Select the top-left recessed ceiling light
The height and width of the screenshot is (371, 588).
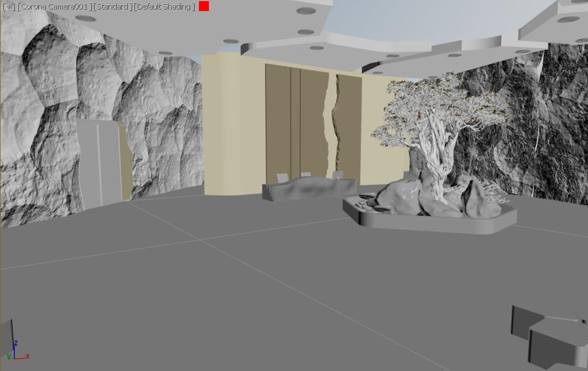85,18
